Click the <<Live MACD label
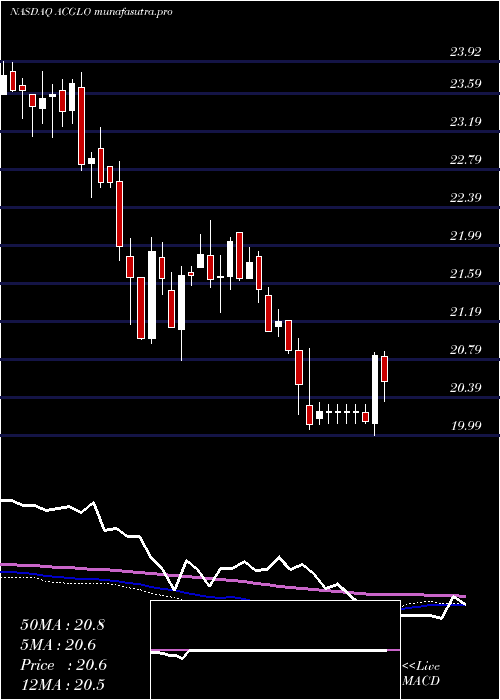Image resolution: width=500 pixels, height=700 pixels. [421, 673]
